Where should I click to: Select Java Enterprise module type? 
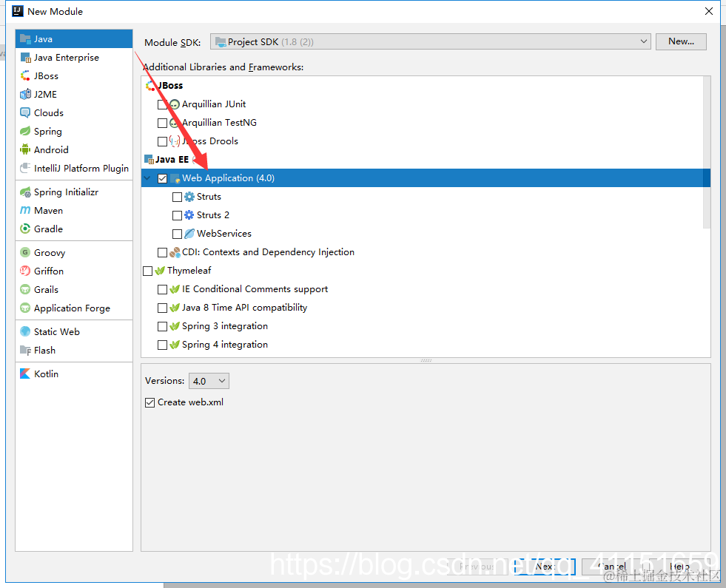[x=74, y=58]
